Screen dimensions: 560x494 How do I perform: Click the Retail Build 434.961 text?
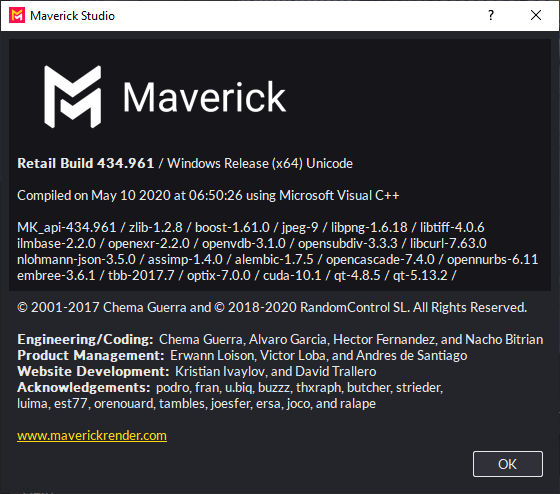pyautogui.click(x=85, y=163)
